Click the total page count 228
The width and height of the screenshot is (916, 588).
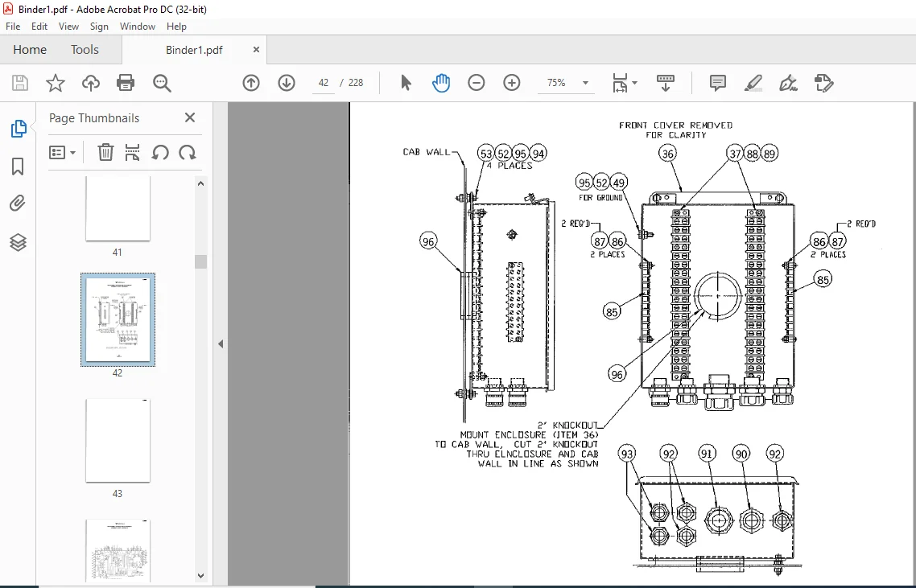tap(356, 83)
